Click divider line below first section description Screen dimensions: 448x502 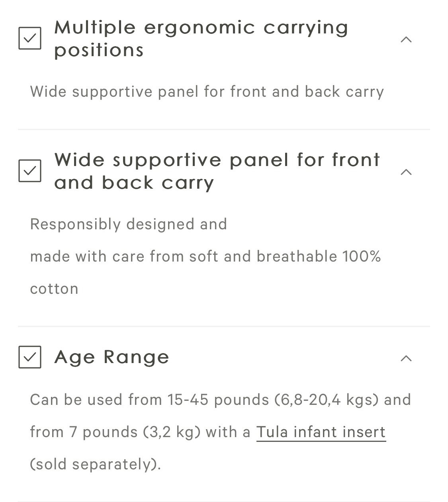point(224,129)
